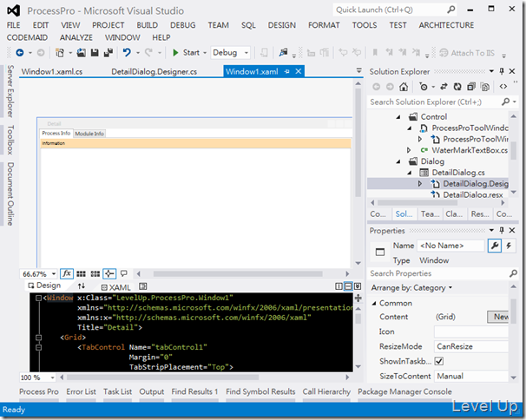Screen dimensions: 526x420
Task: Open the CODEMAID menu
Action: 27,37
